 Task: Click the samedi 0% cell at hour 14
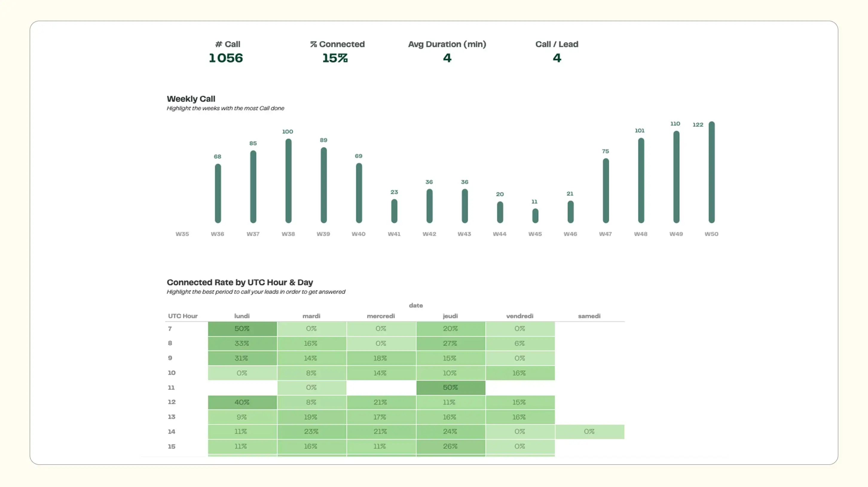point(589,432)
